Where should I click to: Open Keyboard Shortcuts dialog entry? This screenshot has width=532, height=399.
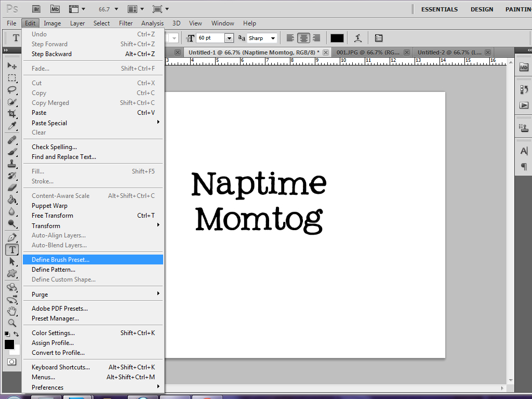coord(94,367)
